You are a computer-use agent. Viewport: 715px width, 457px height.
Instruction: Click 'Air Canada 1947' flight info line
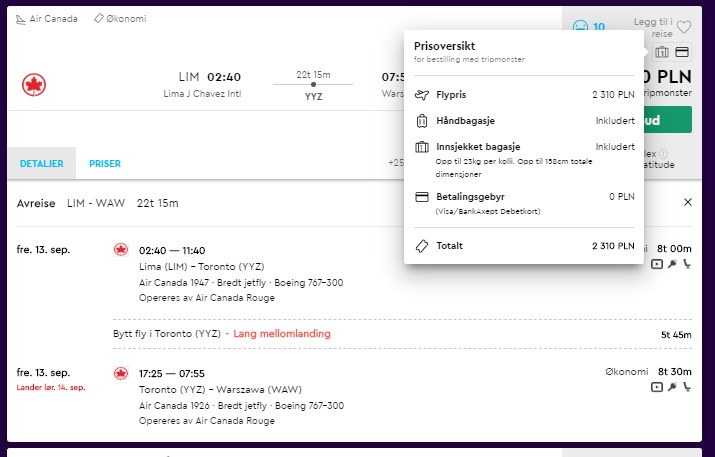pos(241,283)
